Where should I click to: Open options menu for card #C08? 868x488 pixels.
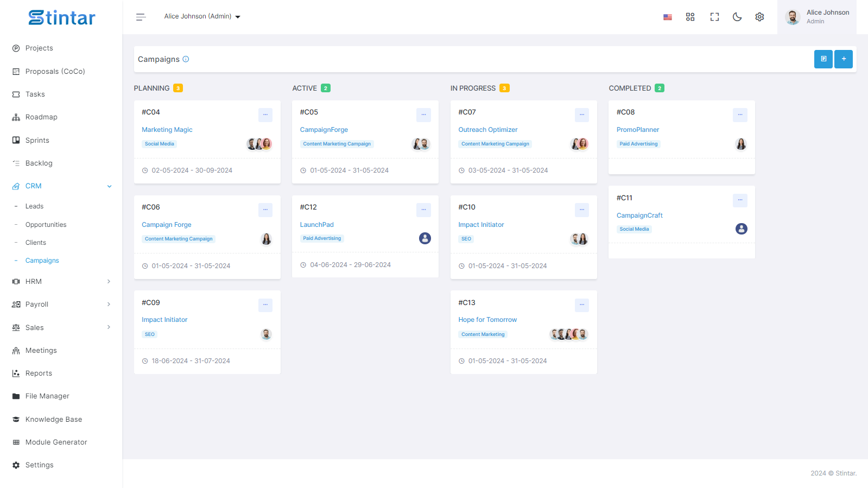pyautogui.click(x=740, y=115)
